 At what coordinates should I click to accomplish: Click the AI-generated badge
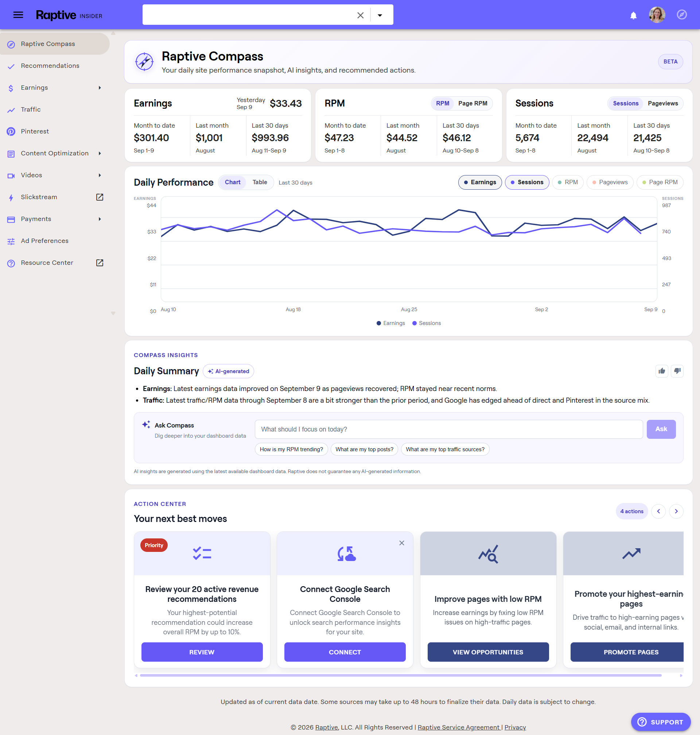tap(228, 371)
